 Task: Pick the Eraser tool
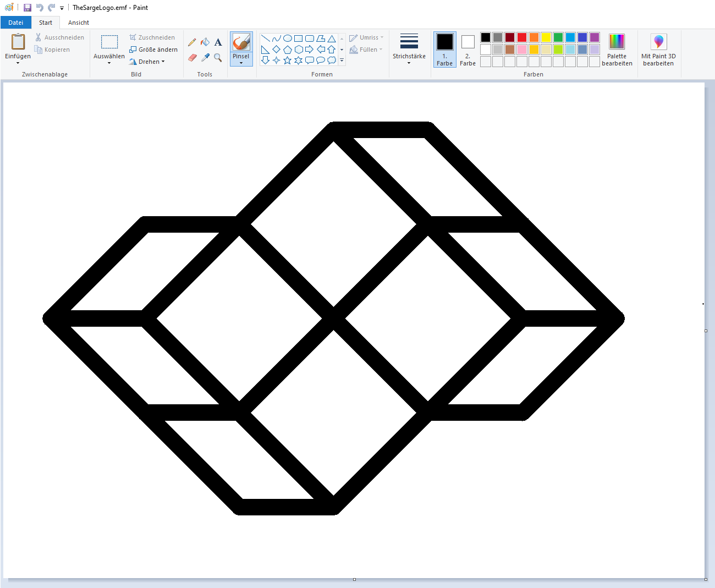[192, 57]
